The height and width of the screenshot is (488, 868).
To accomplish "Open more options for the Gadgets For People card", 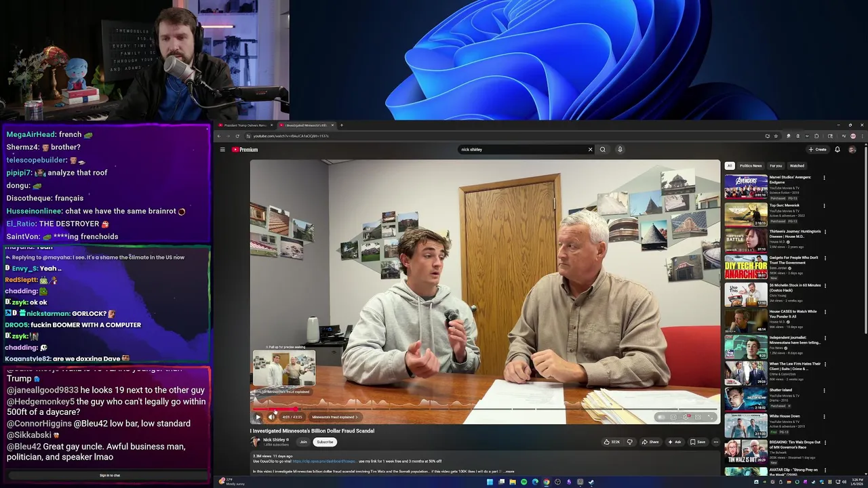I will (825, 258).
